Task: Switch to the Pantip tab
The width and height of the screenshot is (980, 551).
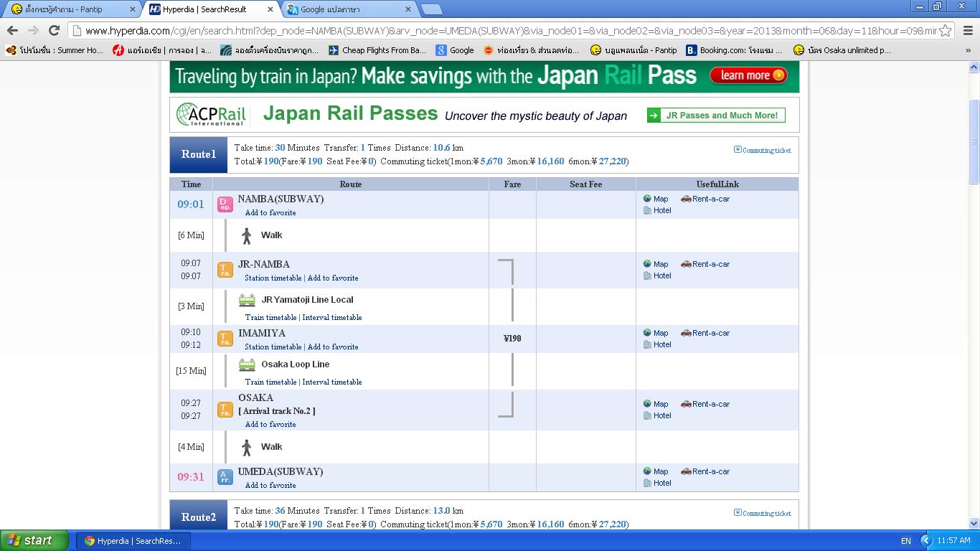Action: (72, 9)
